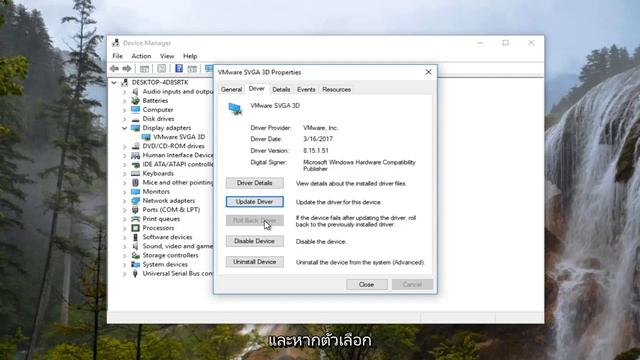Click the Close button in Properties dialog
The width and height of the screenshot is (640, 360).
coord(367,284)
